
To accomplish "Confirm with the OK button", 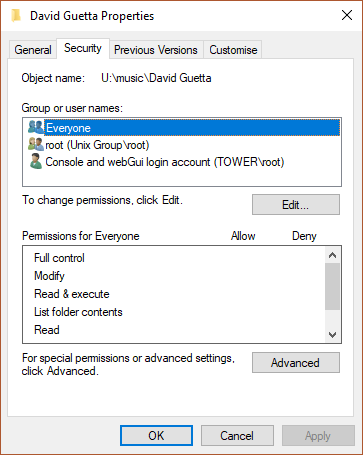I will [156, 435].
